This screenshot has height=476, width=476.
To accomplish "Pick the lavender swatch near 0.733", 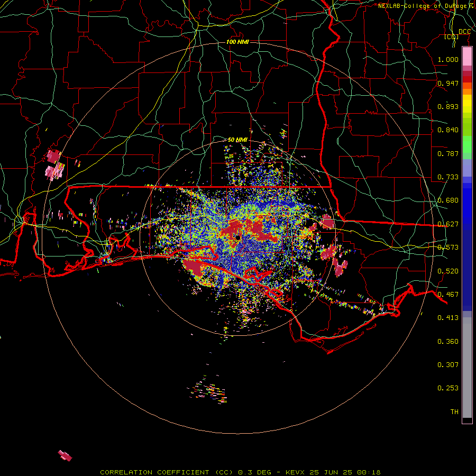I will (x=467, y=168).
